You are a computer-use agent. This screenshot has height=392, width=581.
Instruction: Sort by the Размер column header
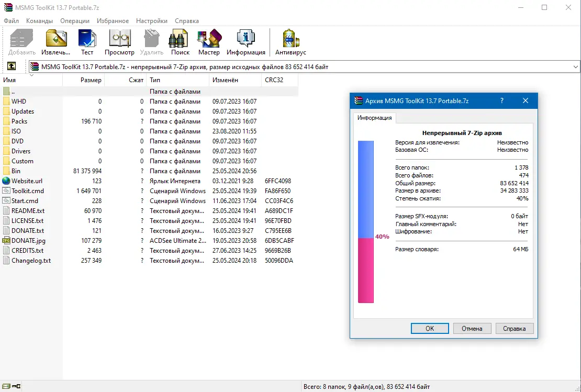(x=84, y=80)
